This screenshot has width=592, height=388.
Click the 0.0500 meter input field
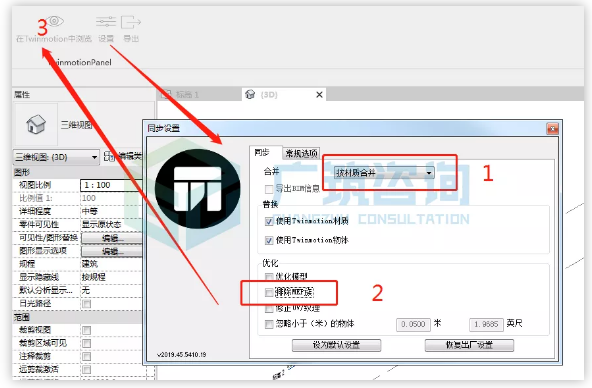(x=413, y=324)
